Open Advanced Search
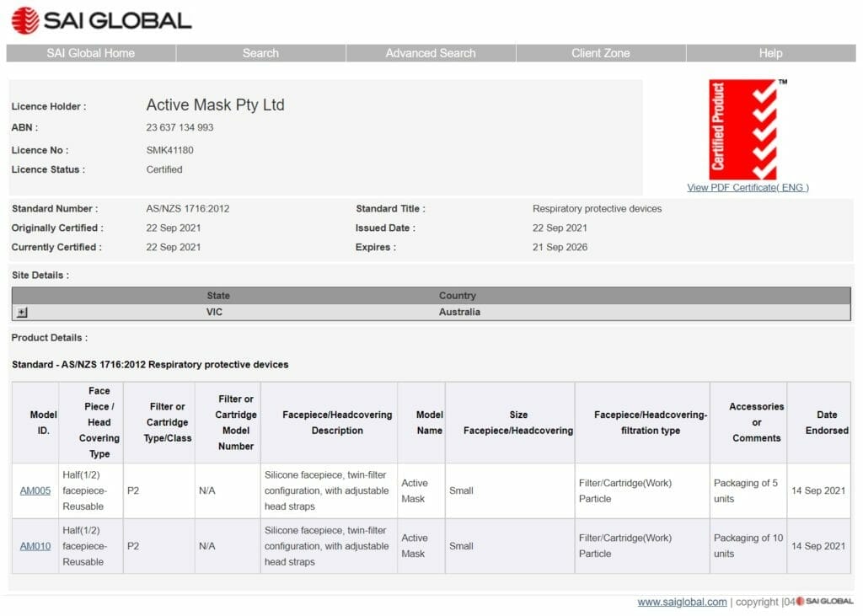Image resolution: width=863 pixels, height=616 pixels. 431,53
